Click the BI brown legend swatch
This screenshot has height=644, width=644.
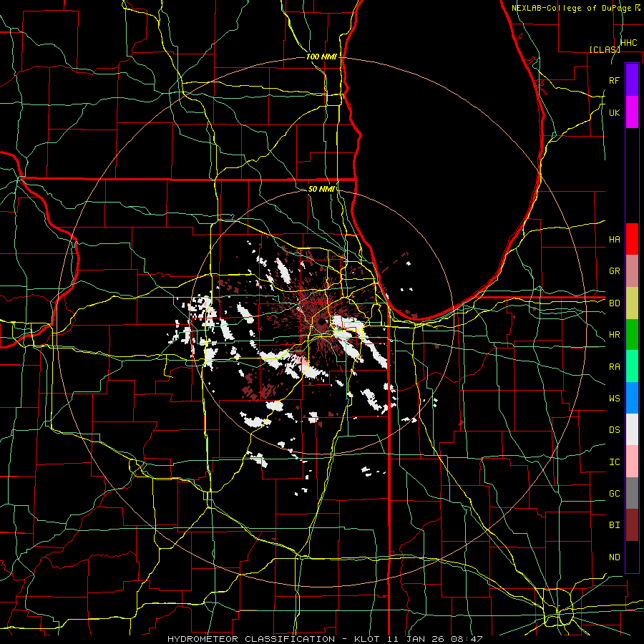[632, 525]
